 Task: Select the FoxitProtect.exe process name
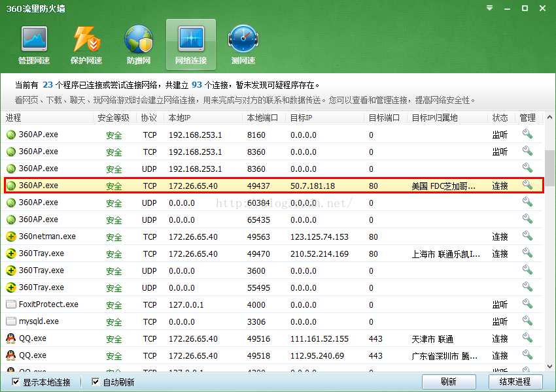point(48,304)
